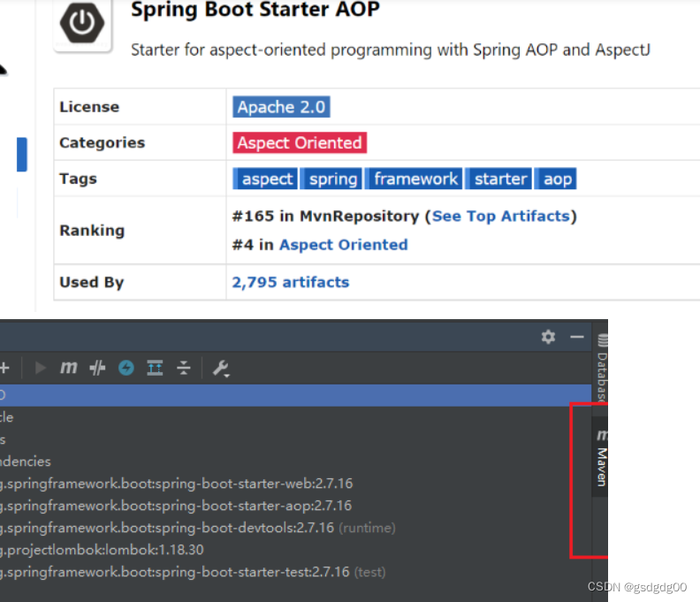Run Maven build with play icon
The width and height of the screenshot is (700, 602).
(40, 368)
